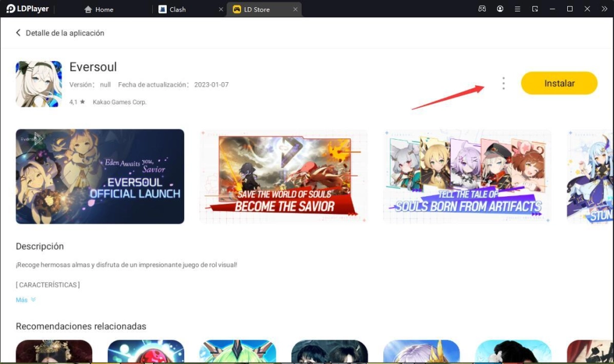This screenshot has height=364, width=614.
Task: Close the Clash tab
Action: (x=221, y=10)
